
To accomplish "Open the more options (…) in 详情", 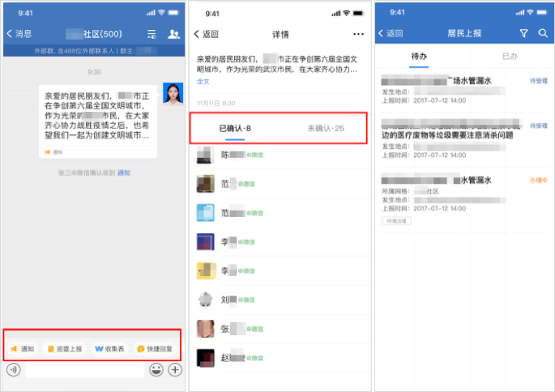I will 358,34.
